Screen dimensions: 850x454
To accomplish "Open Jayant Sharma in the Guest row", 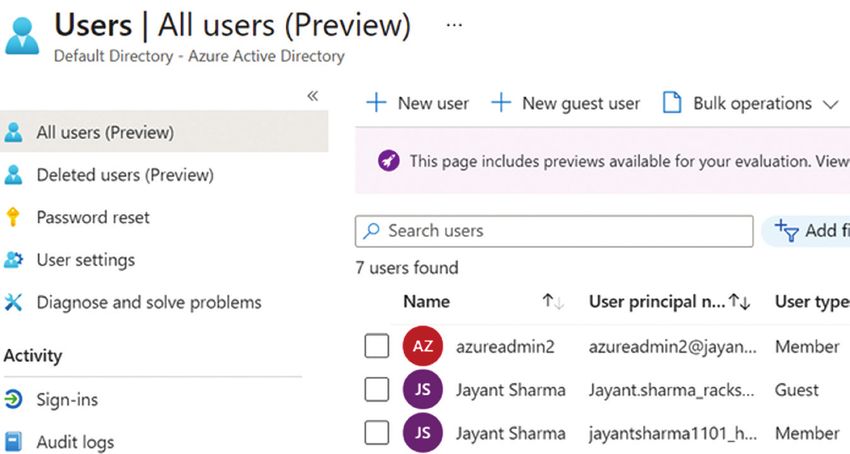I will [511, 390].
